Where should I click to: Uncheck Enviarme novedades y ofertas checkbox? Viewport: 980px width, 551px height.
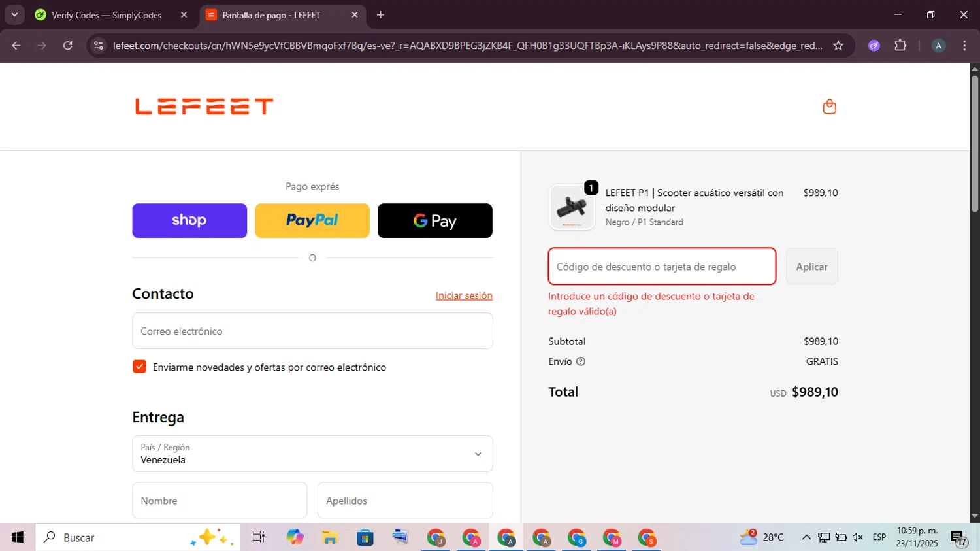tap(139, 367)
